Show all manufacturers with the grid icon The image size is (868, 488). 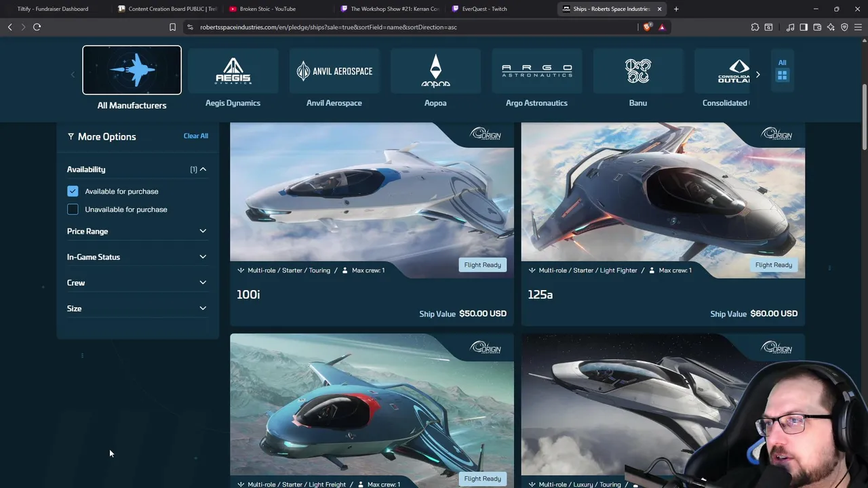pos(782,75)
